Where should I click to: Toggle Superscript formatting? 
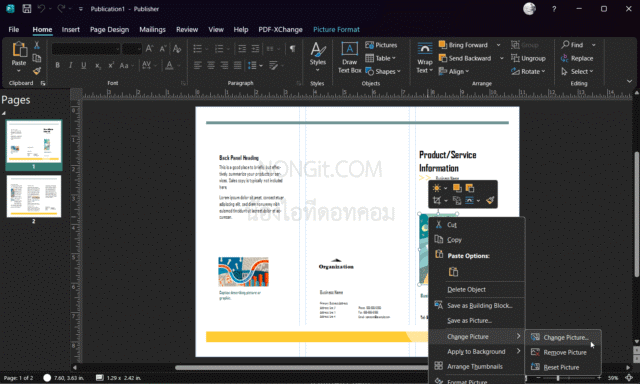pyautogui.click(x=111, y=65)
